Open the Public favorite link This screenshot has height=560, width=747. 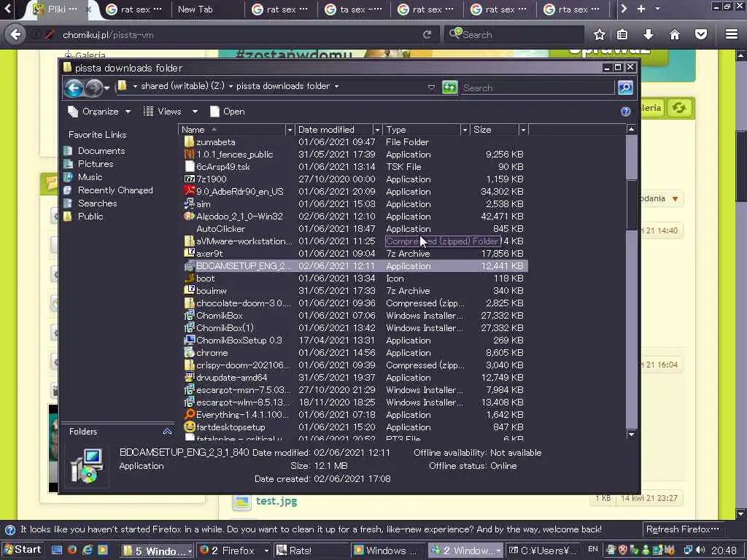click(x=90, y=216)
